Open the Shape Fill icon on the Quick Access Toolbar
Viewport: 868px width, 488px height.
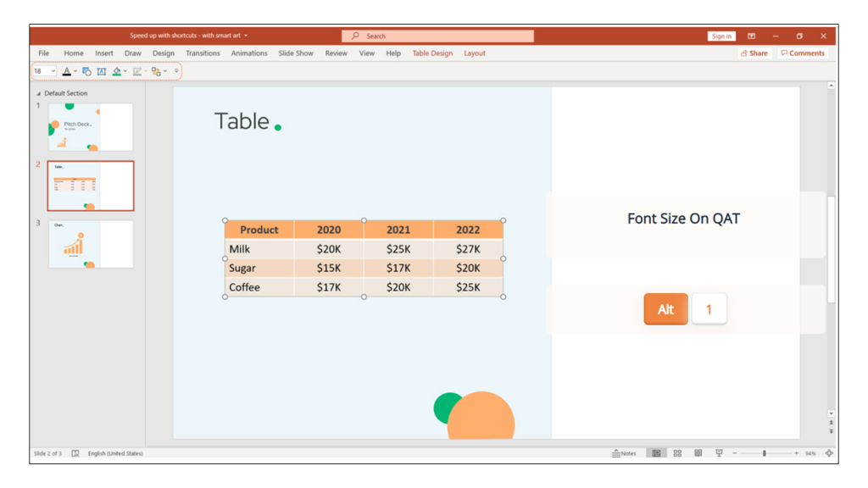pos(117,71)
